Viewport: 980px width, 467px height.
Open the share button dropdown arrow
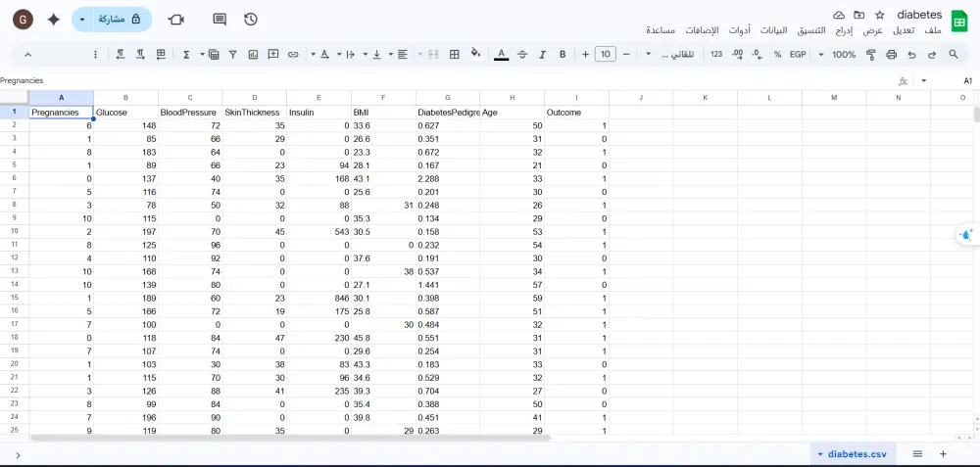point(82,20)
